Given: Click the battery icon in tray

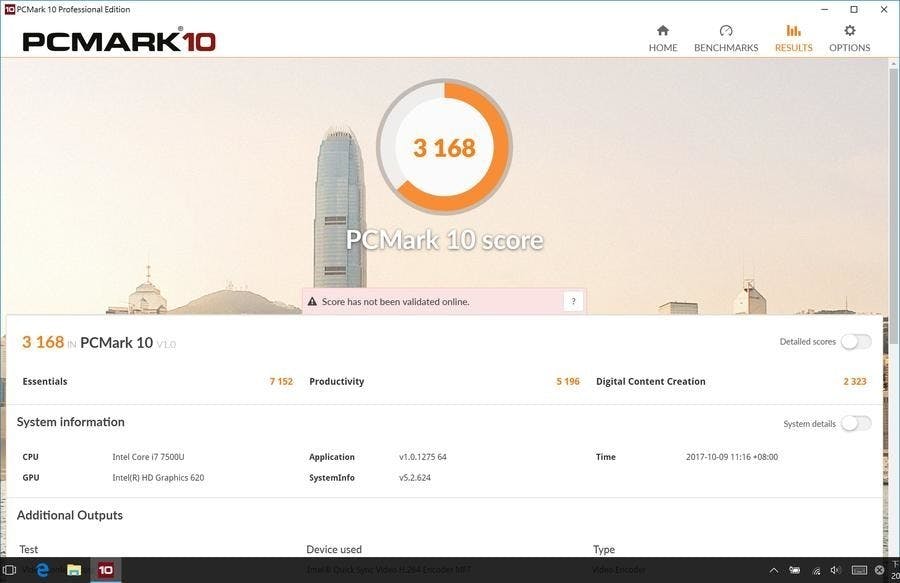Looking at the screenshot, I should point(795,570).
